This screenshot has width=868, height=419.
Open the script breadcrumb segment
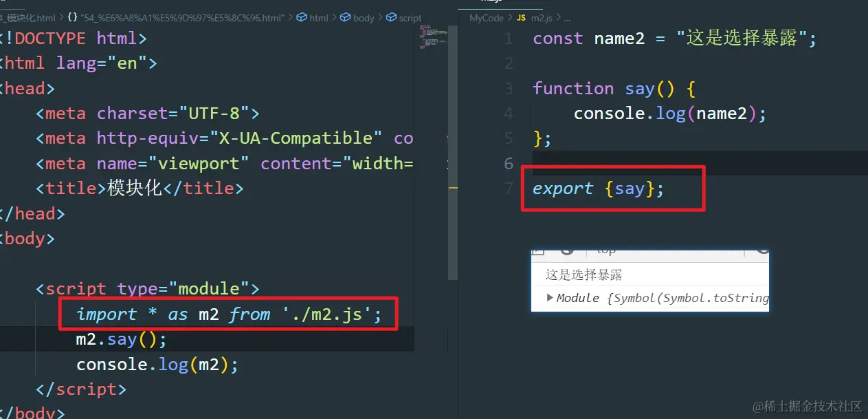(404, 18)
